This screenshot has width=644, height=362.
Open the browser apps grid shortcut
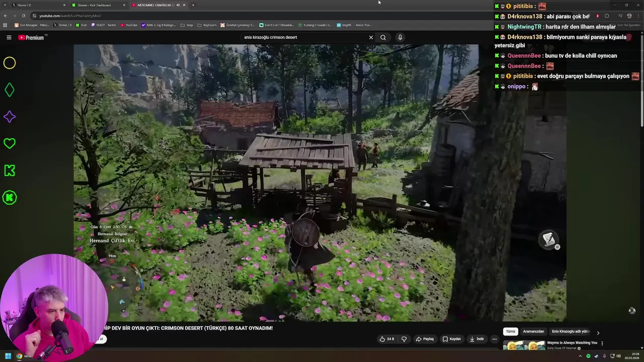coord(5,25)
